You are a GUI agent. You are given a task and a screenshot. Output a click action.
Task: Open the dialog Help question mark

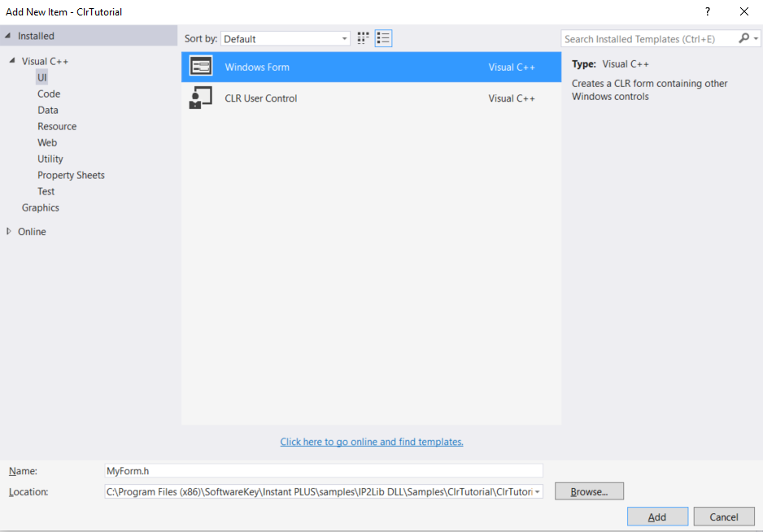pos(708,11)
